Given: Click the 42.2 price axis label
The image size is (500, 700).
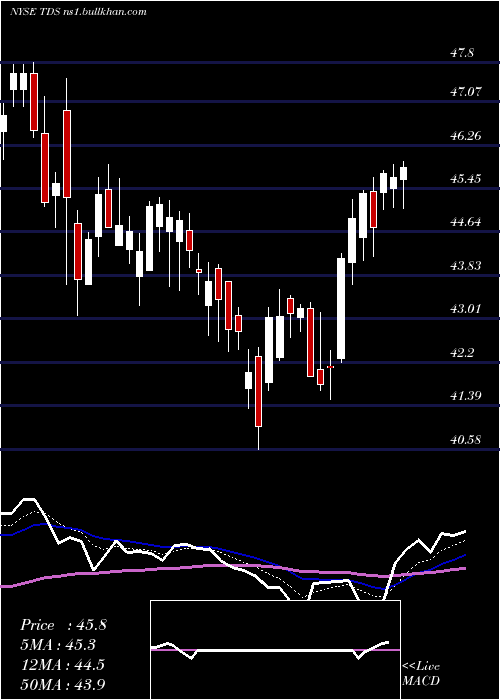Looking at the screenshot, I should 462,353.
